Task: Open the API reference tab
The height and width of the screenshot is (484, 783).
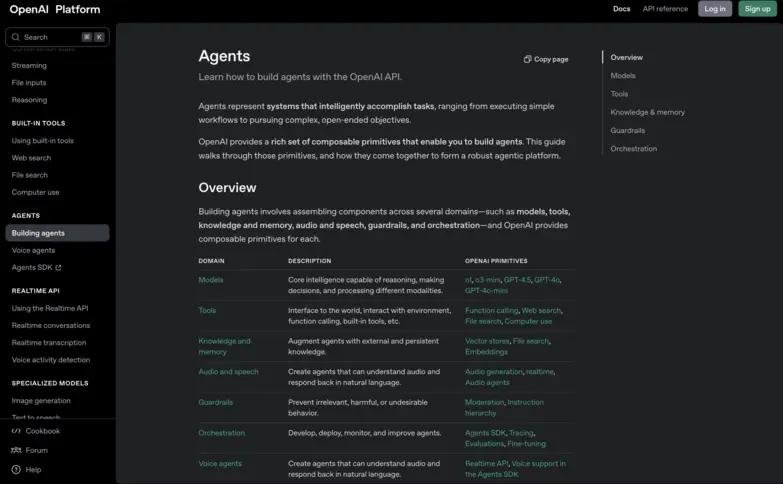Action: point(665,9)
